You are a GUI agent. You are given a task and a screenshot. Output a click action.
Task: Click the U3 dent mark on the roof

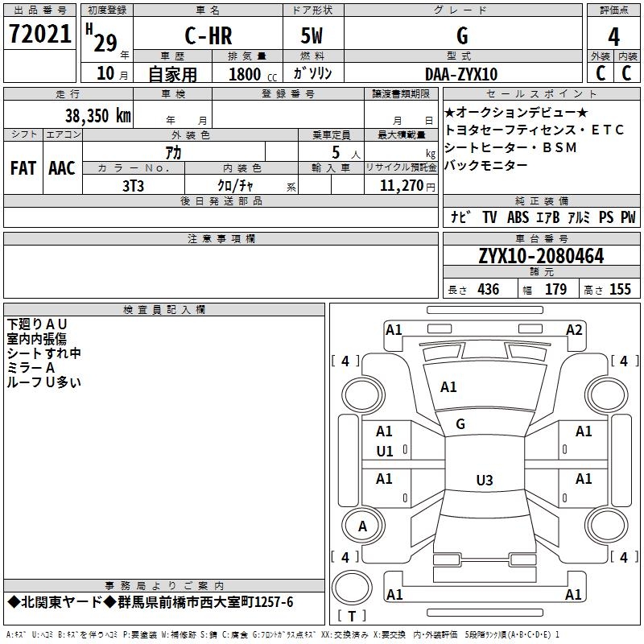(x=484, y=481)
